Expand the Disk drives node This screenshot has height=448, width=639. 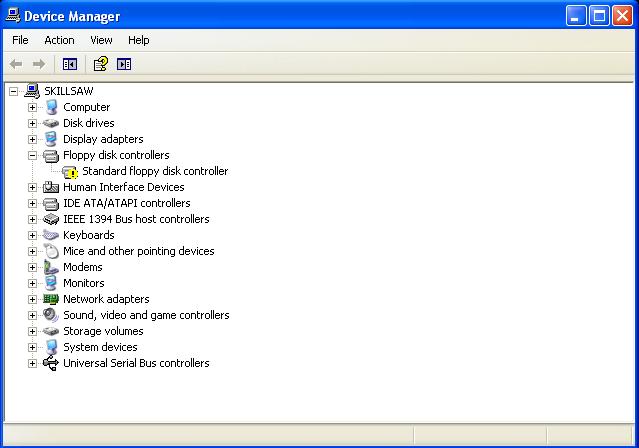(33, 123)
